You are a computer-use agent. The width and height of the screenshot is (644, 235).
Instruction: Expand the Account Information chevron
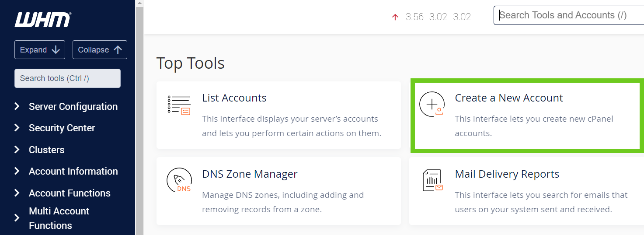click(x=17, y=171)
